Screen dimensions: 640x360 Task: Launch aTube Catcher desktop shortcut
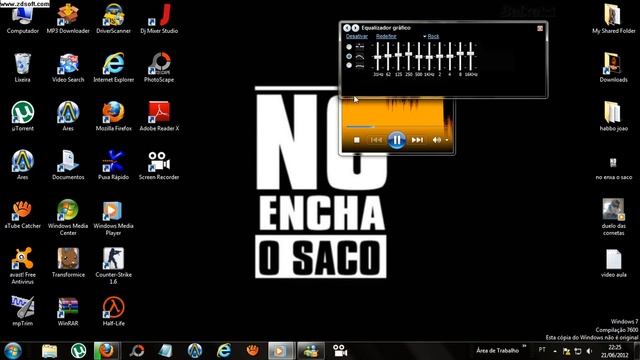pos(22,214)
